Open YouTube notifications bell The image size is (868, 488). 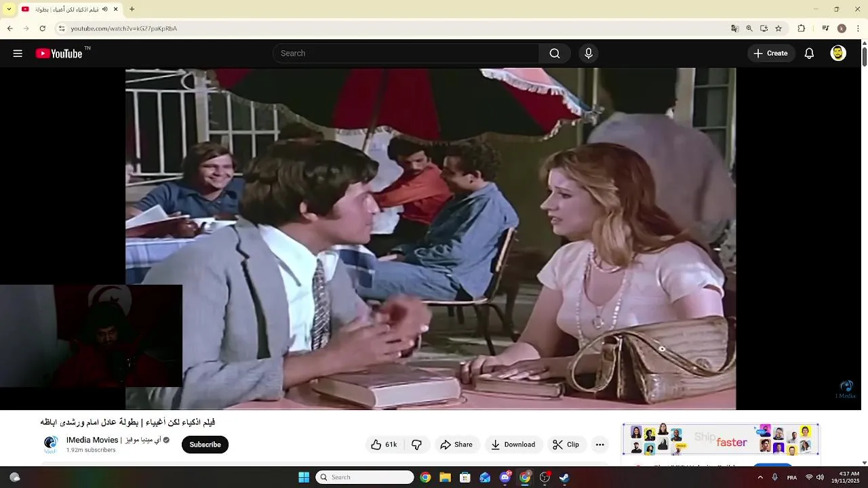809,54
